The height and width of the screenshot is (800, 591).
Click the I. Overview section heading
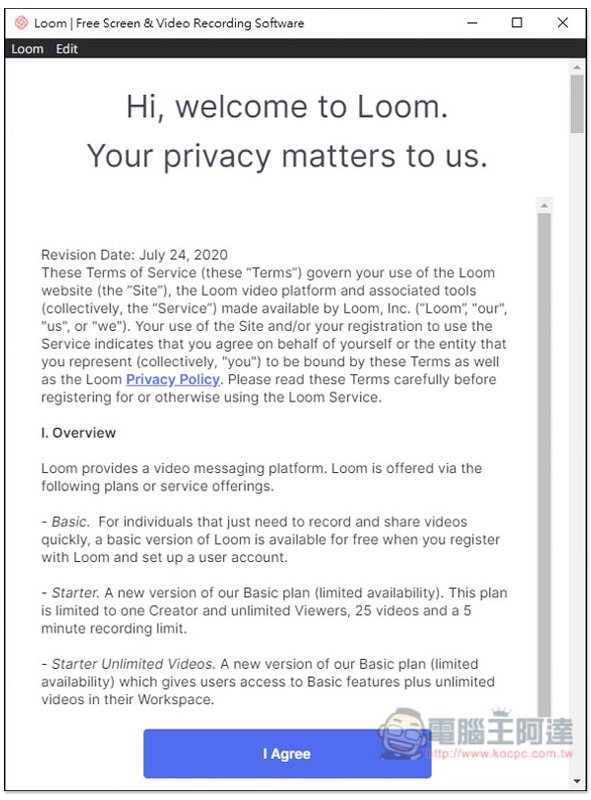pos(79,433)
